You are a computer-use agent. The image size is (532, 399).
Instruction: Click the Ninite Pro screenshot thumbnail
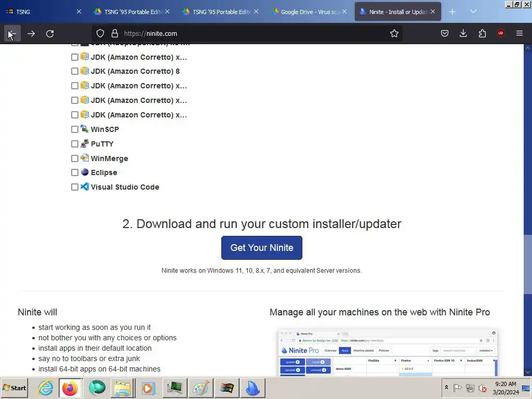[388, 352]
